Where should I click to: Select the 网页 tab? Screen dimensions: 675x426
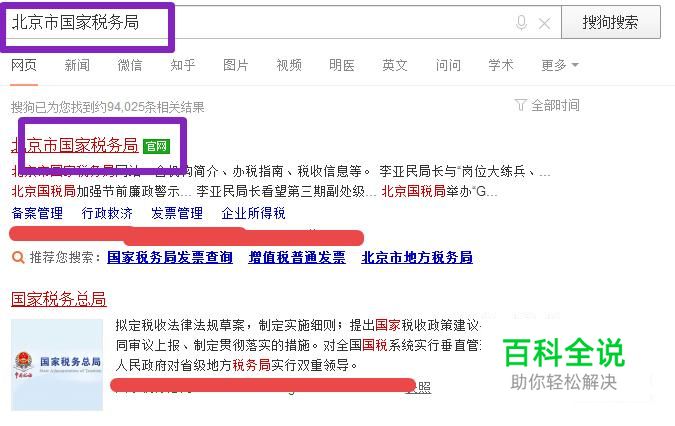pos(24,65)
